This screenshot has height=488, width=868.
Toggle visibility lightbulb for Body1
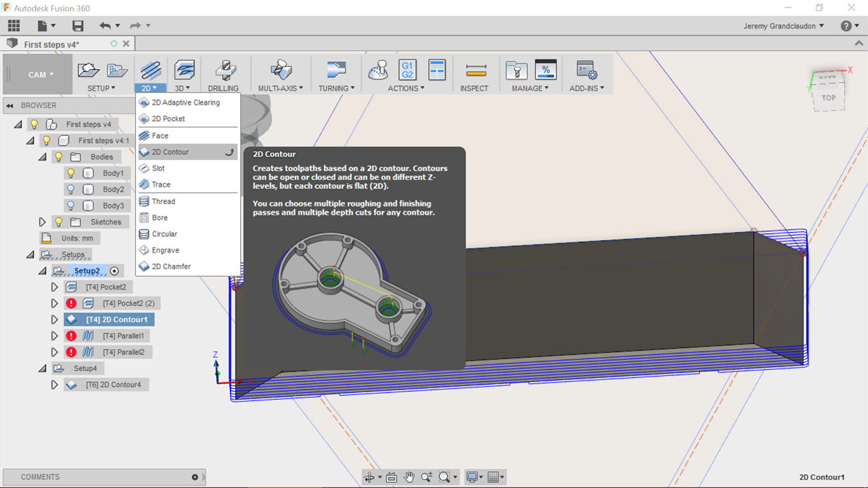(71, 173)
